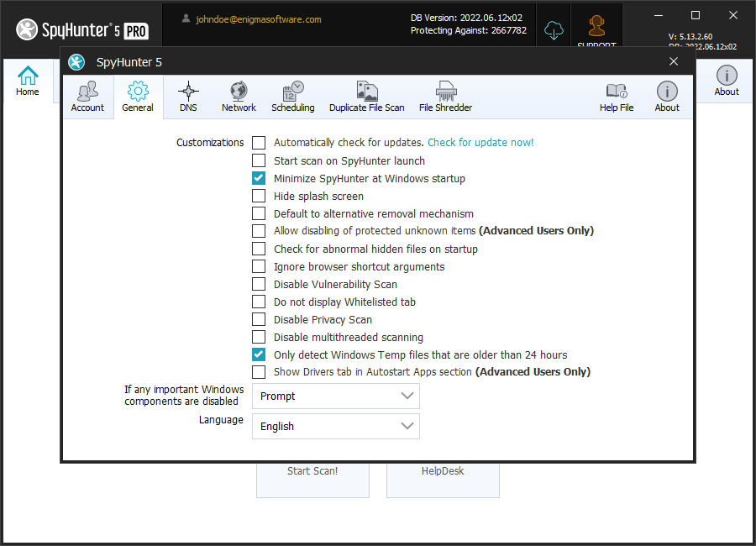Image resolution: width=756 pixels, height=546 pixels.
Task: Click the cloud download update icon
Action: (x=553, y=30)
